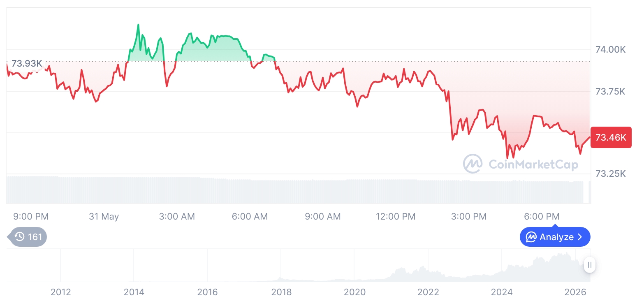Click the red 73.46K current price label
Screen dimensions: 644x301
(611, 137)
